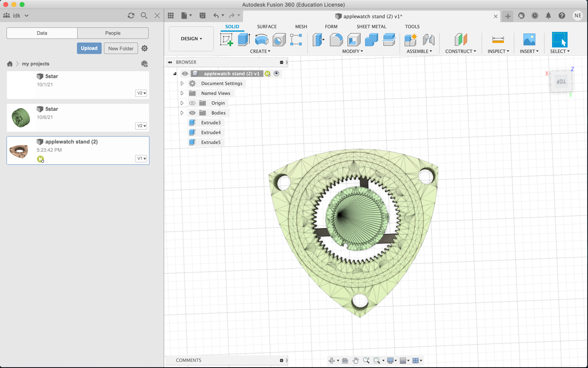Switch to the TOOLS tab

(412, 27)
